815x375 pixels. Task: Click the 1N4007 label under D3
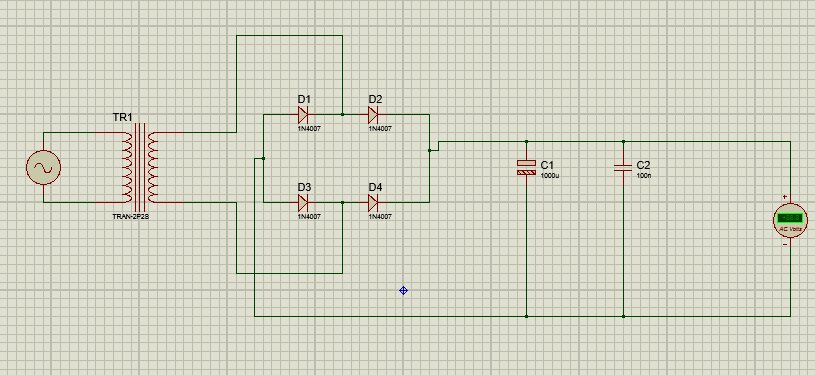(x=309, y=216)
